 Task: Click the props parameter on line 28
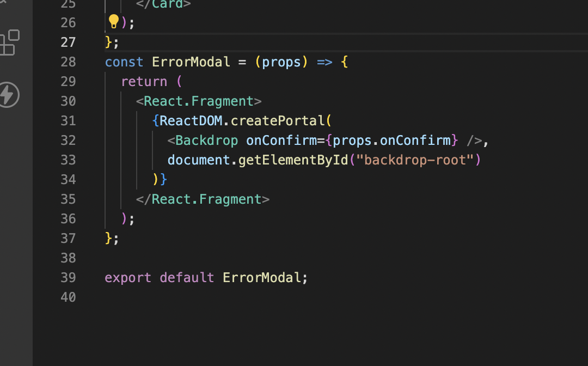click(281, 62)
